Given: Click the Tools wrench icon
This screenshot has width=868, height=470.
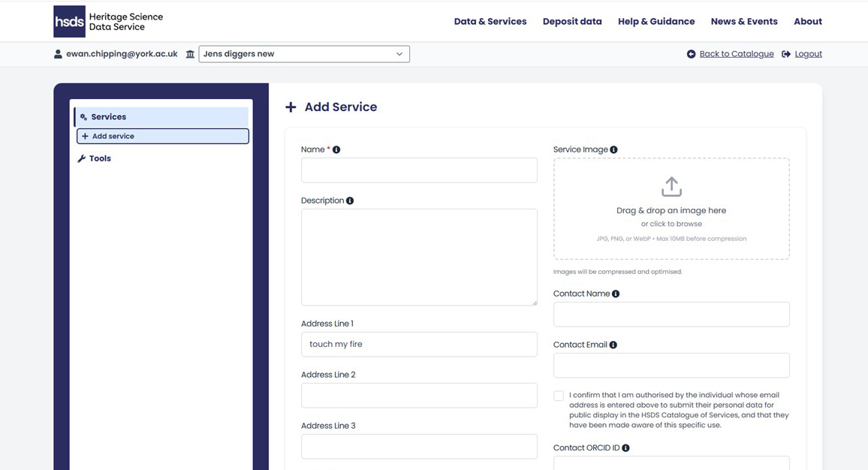Looking at the screenshot, I should pos(81,158).
